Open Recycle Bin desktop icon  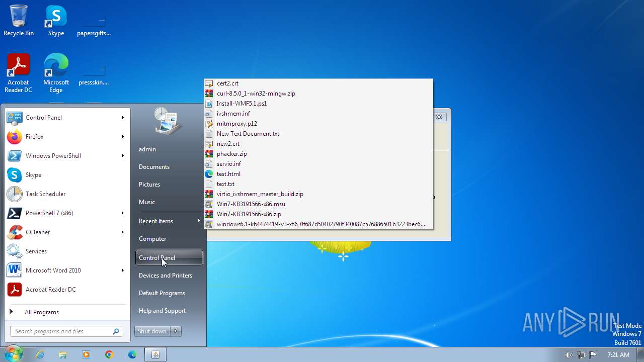click(19, 21)
